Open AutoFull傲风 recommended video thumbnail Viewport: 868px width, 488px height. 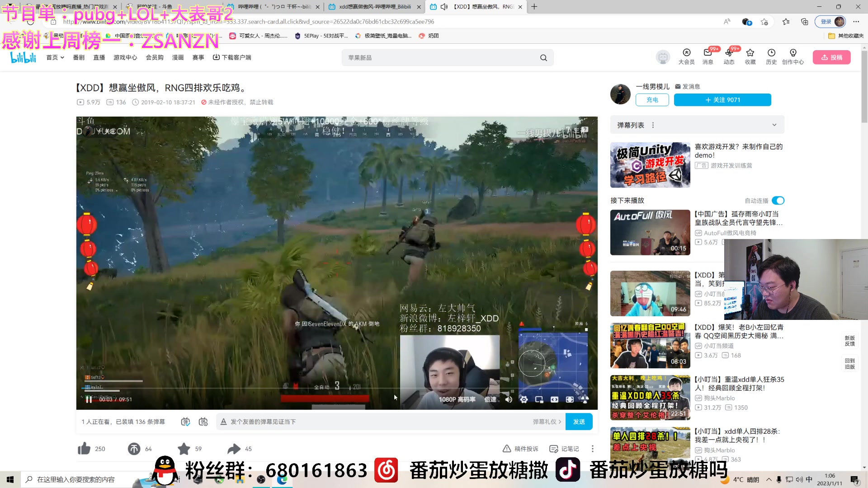650,232
